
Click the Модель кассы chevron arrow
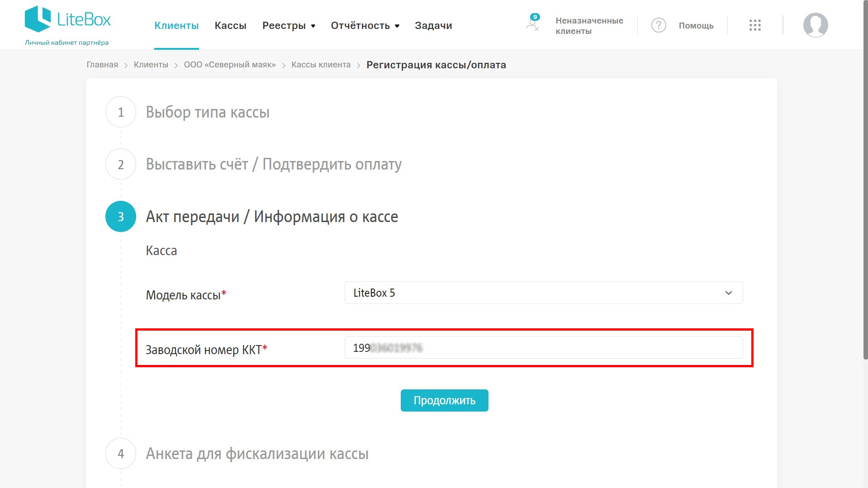tap(729, 293)
